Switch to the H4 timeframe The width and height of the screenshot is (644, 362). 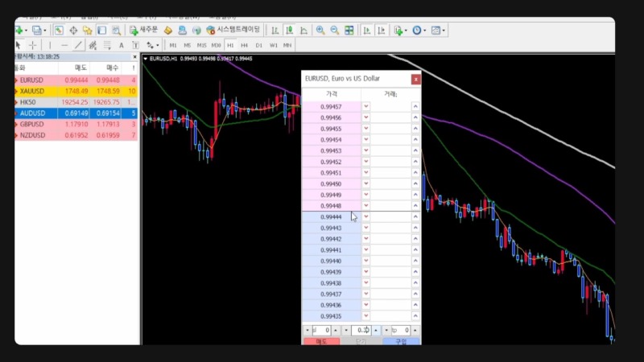pos(244,45)
